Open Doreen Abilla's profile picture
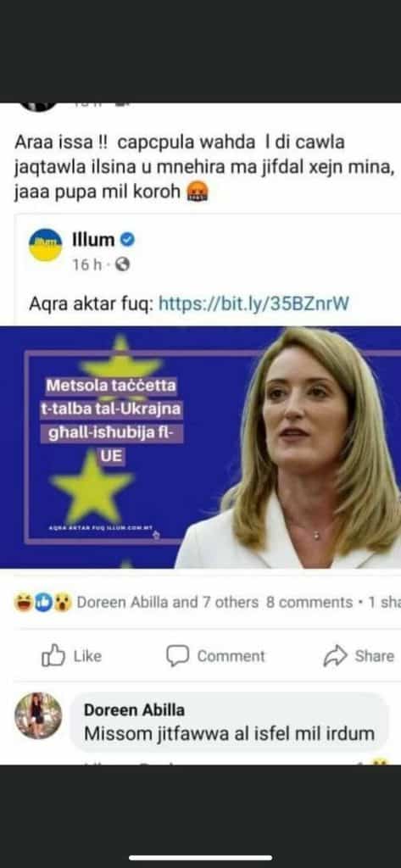Image resolution: width=401 pixels, height=868 pixels. pos(38,715)
